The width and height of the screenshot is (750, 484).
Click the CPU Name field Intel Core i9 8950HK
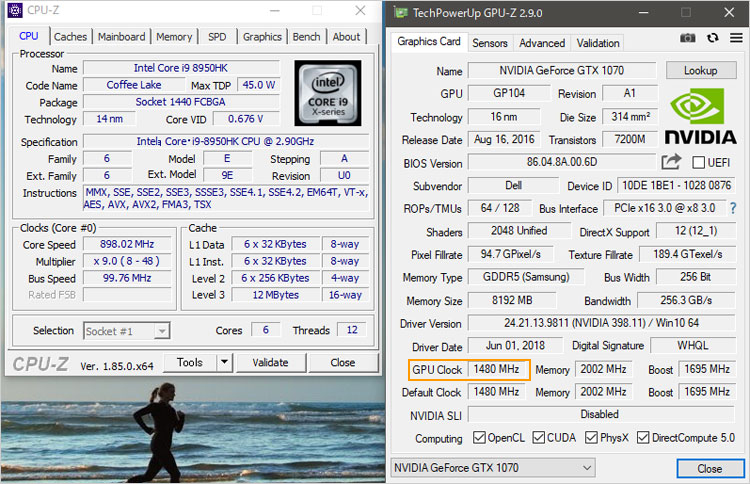coord(181,68)
